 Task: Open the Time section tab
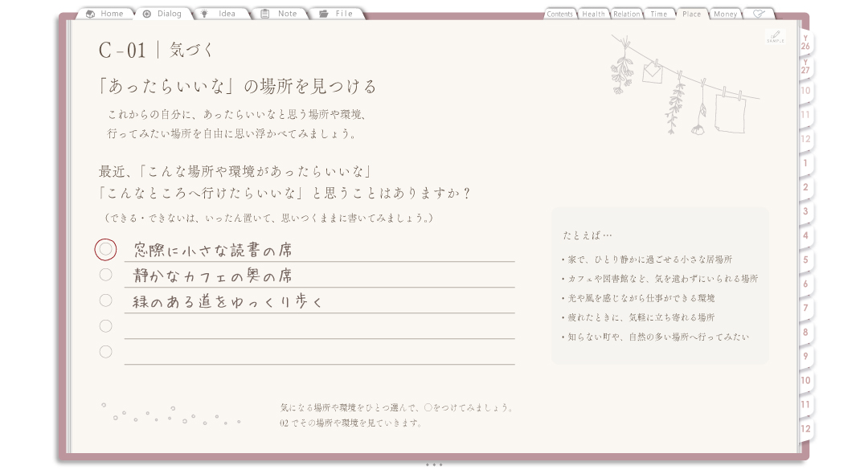coord(659,14)
